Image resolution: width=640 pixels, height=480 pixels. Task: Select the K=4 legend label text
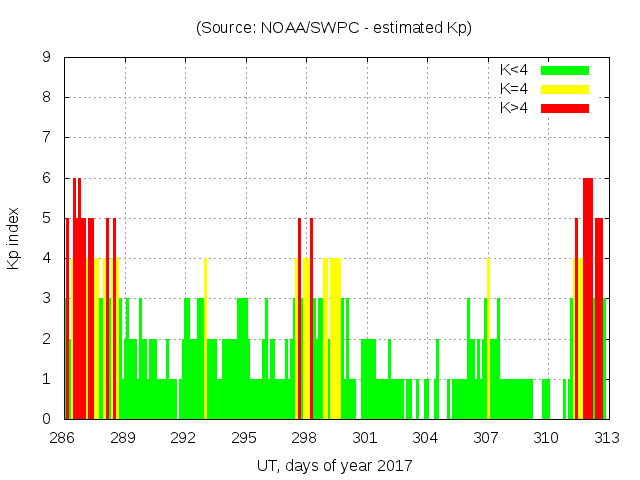(x=513, y=89)
